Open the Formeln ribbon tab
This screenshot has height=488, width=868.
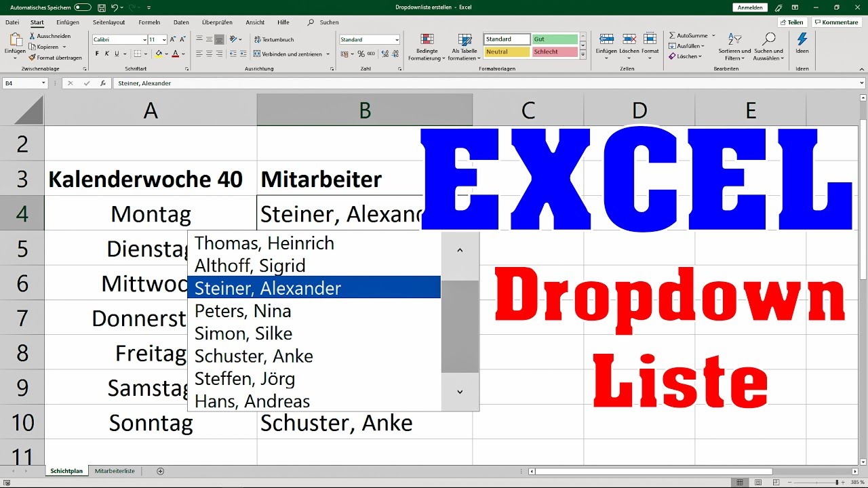coord(149,22)
